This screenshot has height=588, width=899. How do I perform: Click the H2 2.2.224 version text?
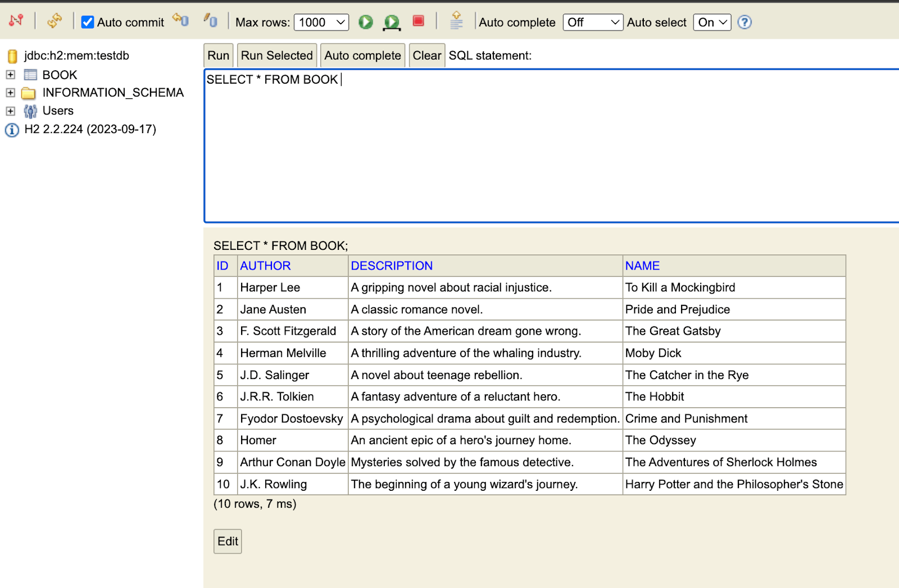tap(90, 129)
